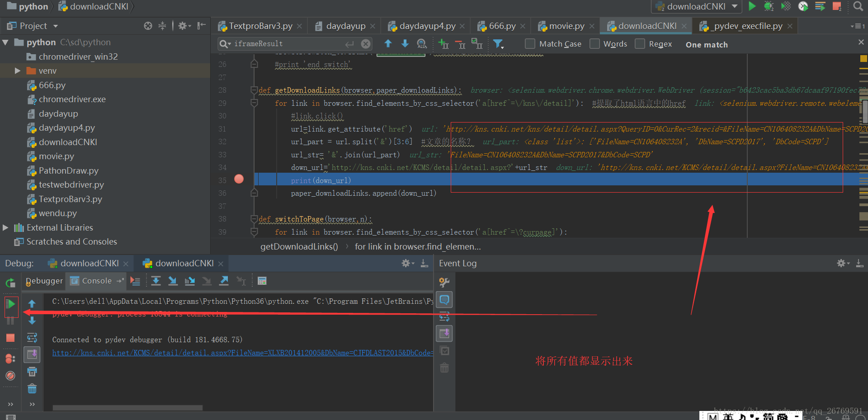
Task: Open the Project view dropdown
Action: click(56, 26)
